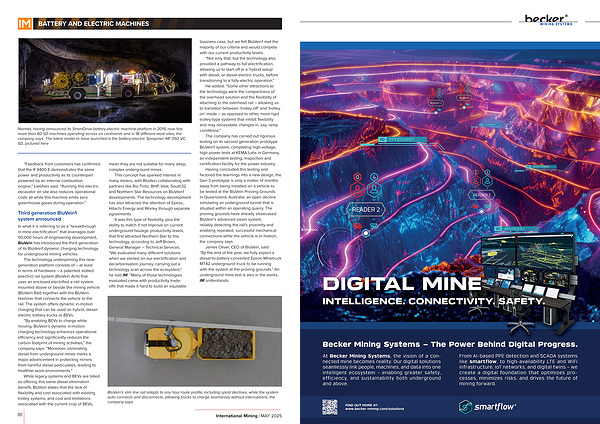This screenshot has width=600, height=424.
Task: Click the small red person icon above the right reader
Action: (476, 181)
